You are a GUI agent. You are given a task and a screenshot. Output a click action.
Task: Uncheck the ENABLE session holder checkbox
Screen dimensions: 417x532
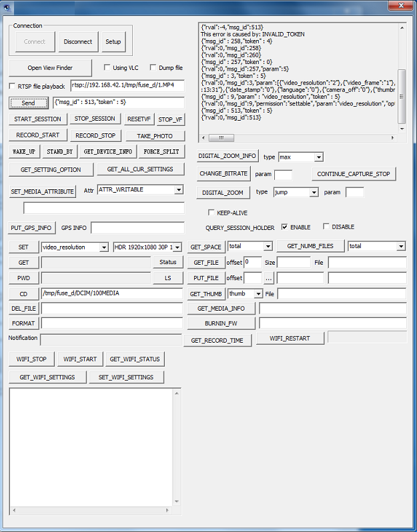tap(285, 227)
